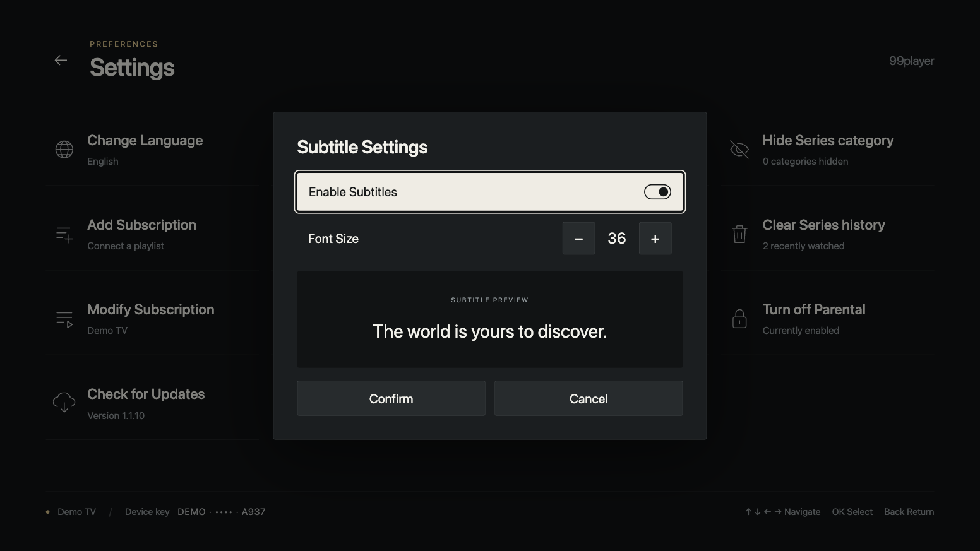This screenshot has width=980, height=551.
Task: Toggle the Enable Subtitles switch
Action: tap(657, 192)
